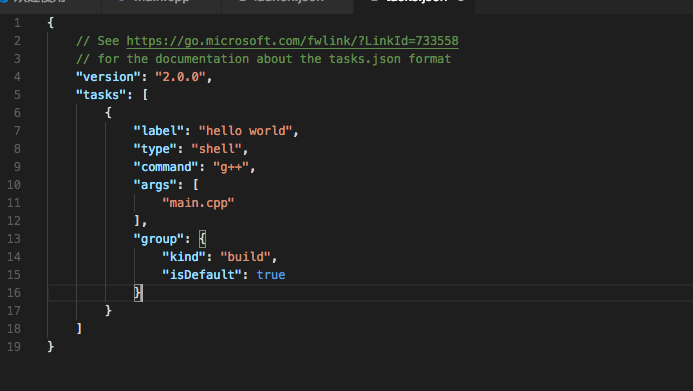Click the "version" key on line 4
Viewport: 693px width, 391px height.
[x=108, y=77]
